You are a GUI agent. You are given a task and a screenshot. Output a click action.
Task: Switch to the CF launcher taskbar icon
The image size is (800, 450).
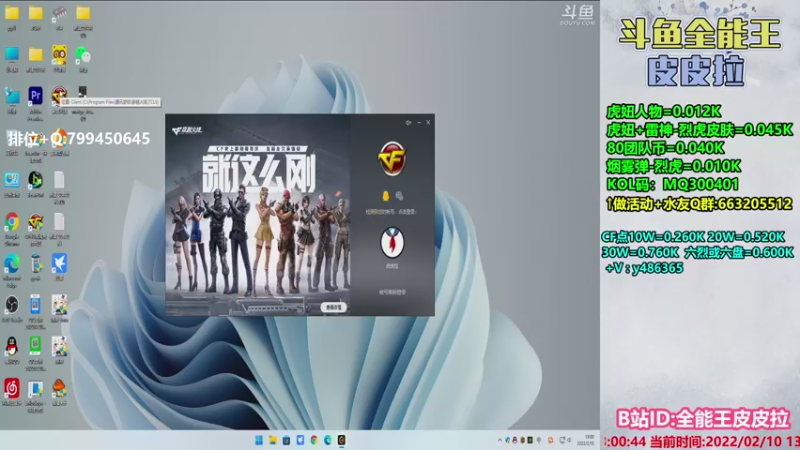[341, 440]
